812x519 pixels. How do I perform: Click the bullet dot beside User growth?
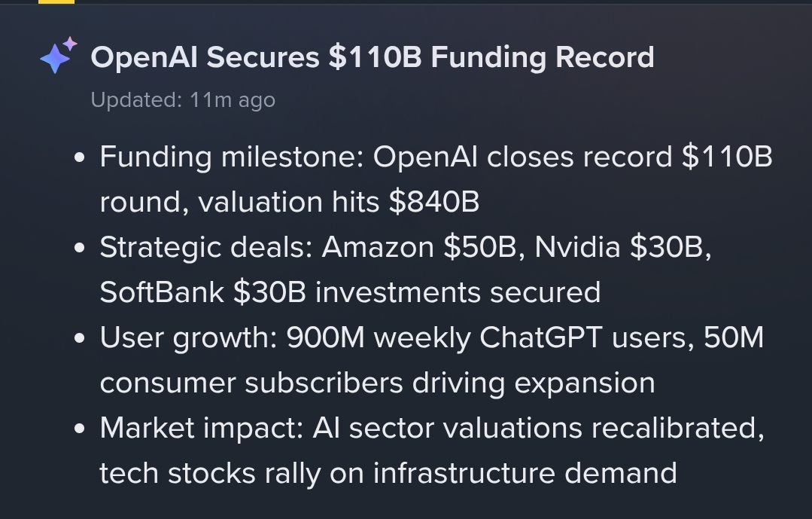[x=79, y=338]
